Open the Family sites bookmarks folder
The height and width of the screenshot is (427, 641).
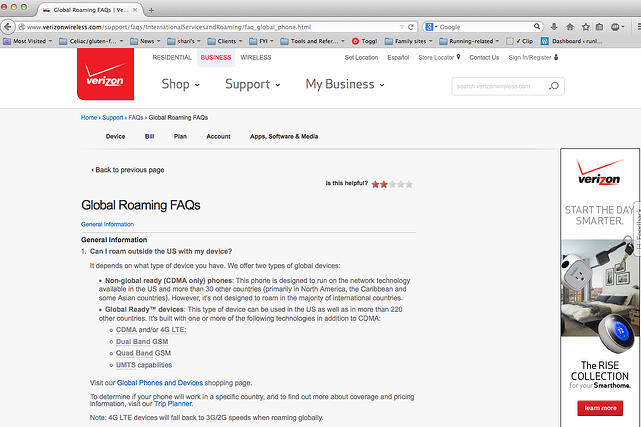(x=408, y=41)
